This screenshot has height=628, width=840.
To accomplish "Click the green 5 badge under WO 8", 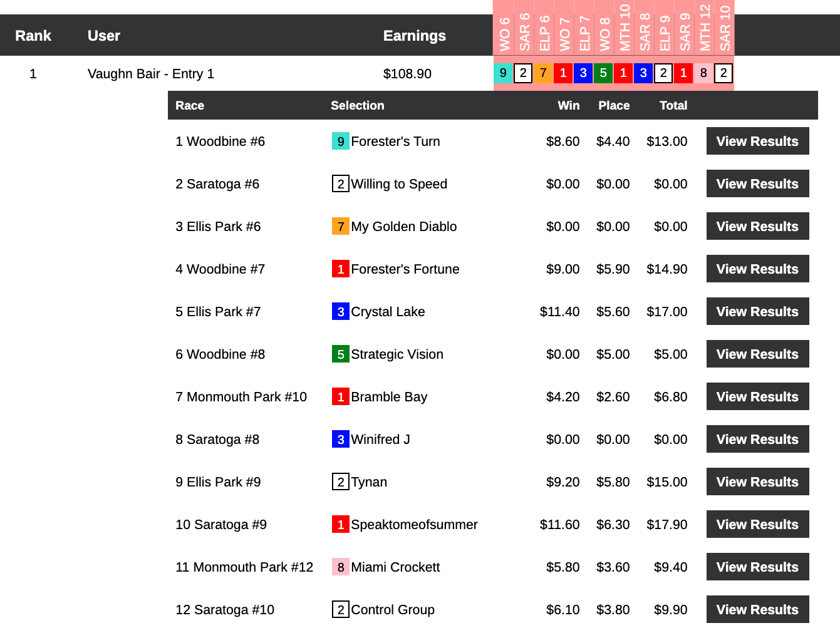I will 603,73.
